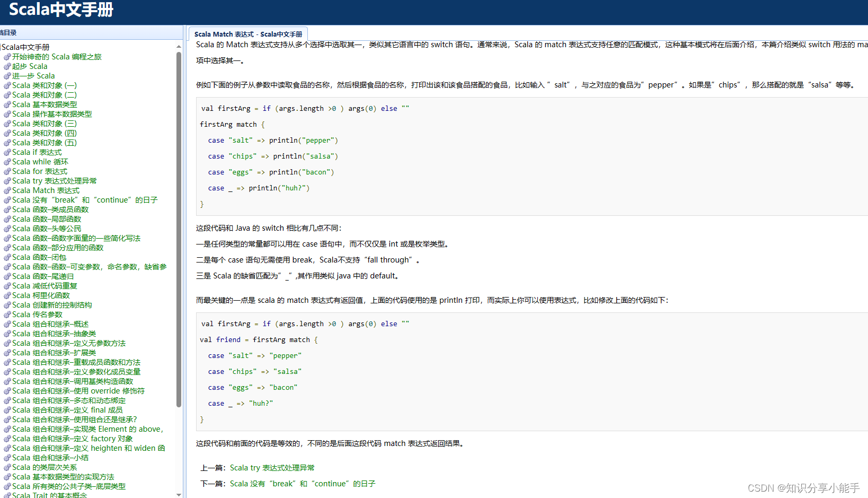Image resolution: width=868 pixels, height=498 pixels.
Task: Click the icon beside Scala 函数–类成员函数
Action: tap(7, 209)
